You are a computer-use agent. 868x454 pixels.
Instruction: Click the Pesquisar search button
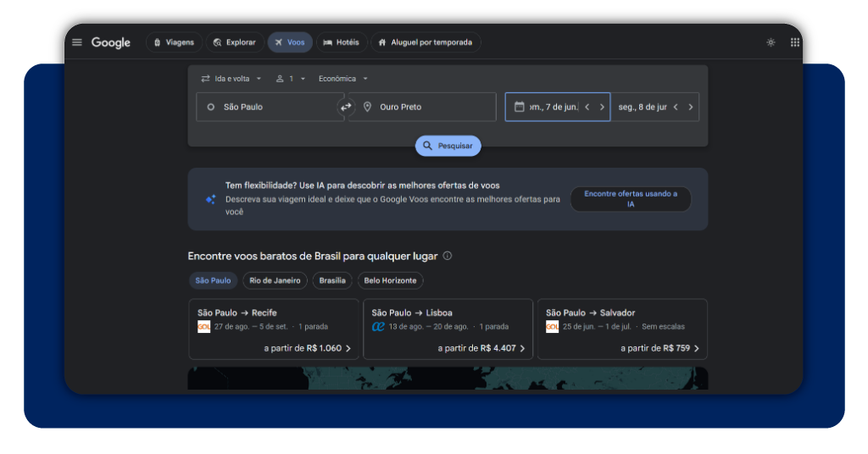[x=448, y=146]
